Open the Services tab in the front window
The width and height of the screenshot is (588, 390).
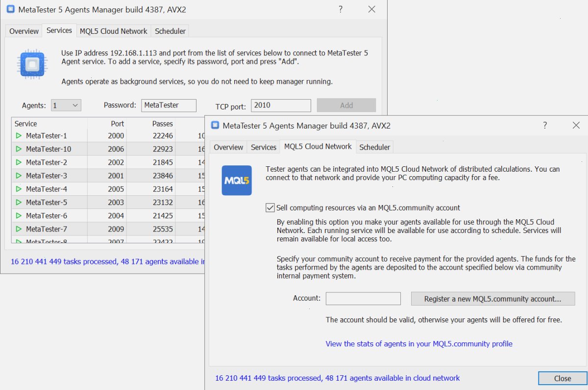[x=264, y=147]
